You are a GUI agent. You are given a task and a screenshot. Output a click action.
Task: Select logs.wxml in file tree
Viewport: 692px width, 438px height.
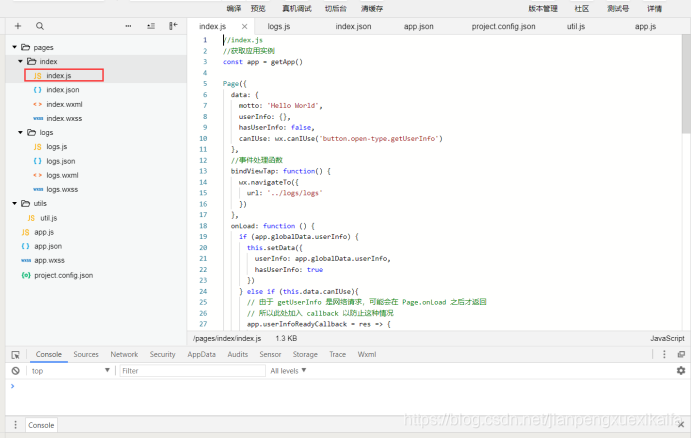point(62,175)
